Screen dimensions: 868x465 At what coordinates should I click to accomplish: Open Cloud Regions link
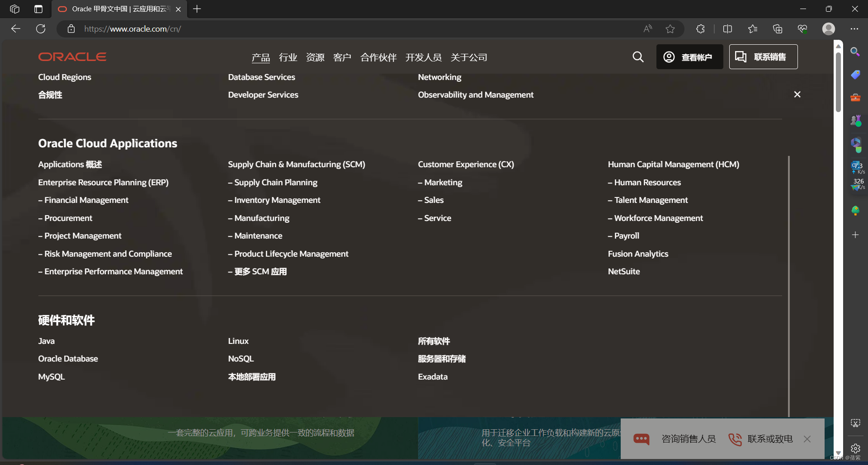[x=65, y=77]
